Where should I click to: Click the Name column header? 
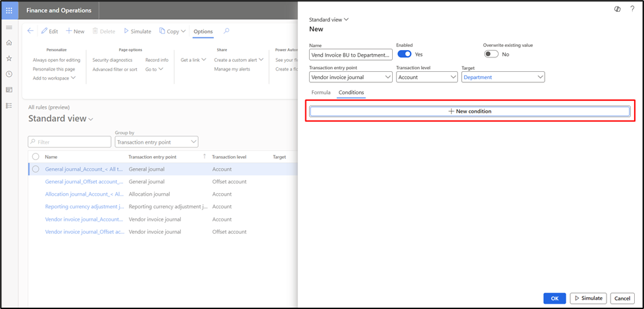pos(51,157)
